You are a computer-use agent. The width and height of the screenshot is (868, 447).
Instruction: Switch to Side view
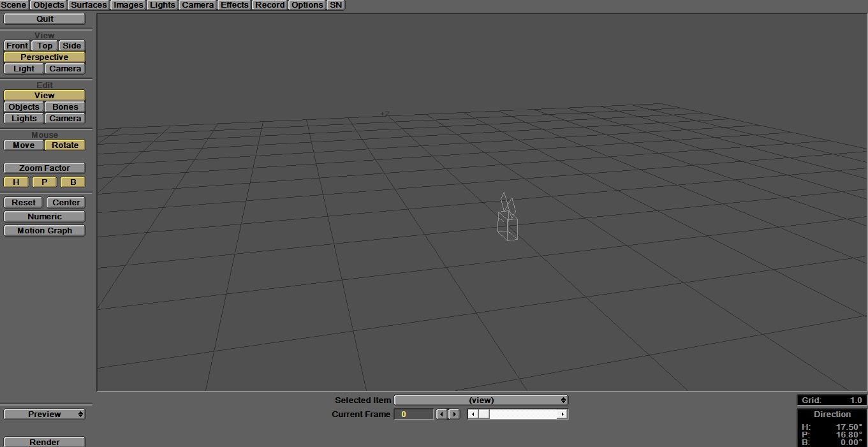(72, 46)
